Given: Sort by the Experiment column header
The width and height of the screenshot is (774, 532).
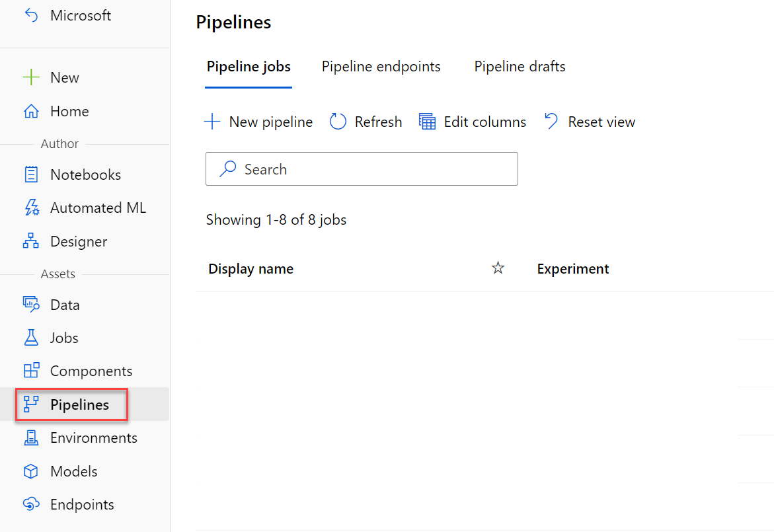Looking at the screenshot, I should click(573, 269).
